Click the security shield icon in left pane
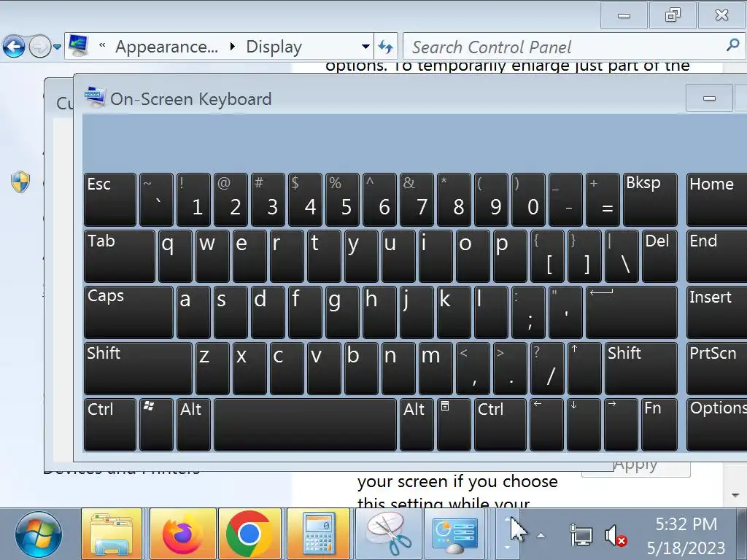The width and height of the screenshot is (747, 560). tap(20, 182)
